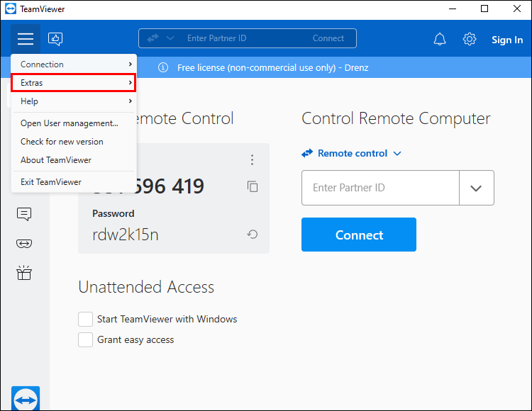Open the gift box sidebar icon
532x411 pixels.
tap(24, 273)
